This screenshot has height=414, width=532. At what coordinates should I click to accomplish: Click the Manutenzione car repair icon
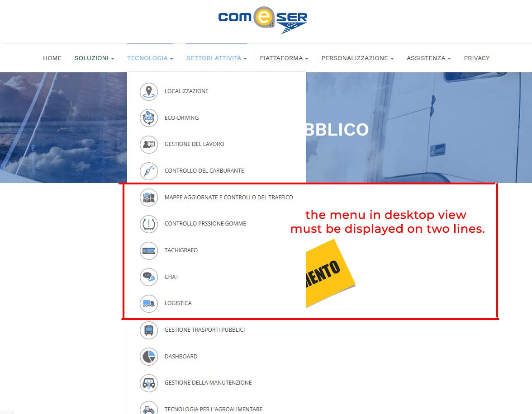coord(148,383)
